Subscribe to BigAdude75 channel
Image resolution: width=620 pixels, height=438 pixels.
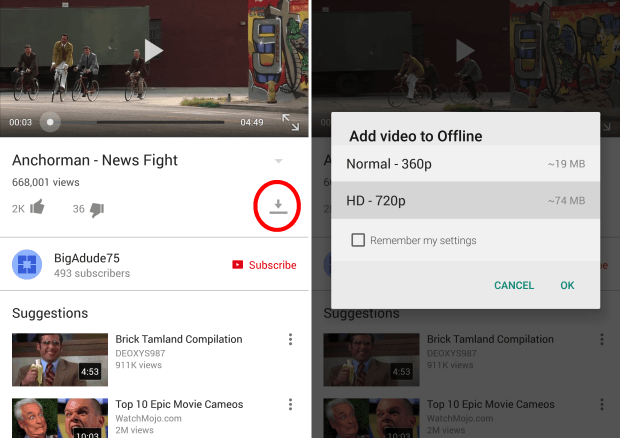click(264, 265)
